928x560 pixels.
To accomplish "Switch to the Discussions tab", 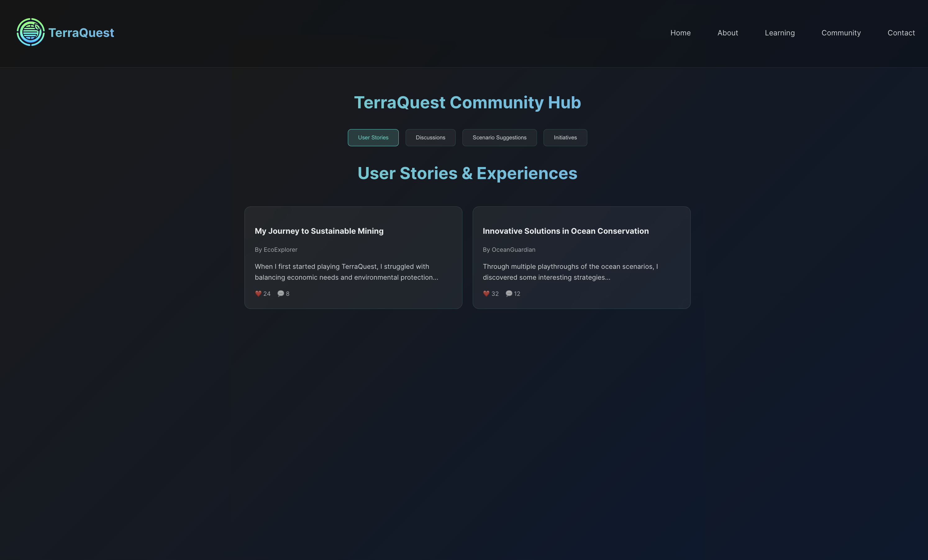I will click(430, 138).
